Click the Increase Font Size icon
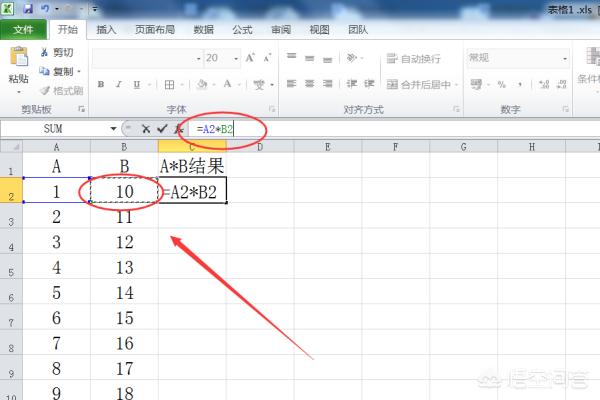The width and height of the screenshot is (600, 400). tap(250, 58)
